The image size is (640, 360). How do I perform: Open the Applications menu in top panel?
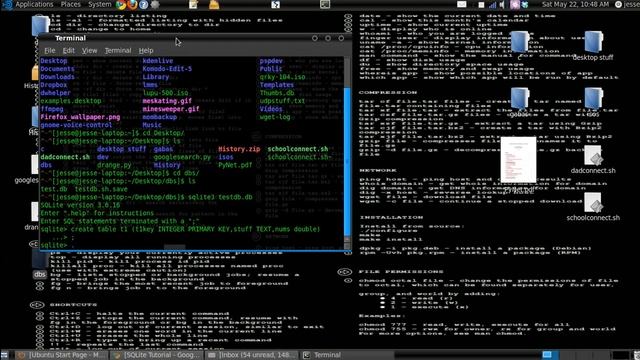click(x=34, y=4)
